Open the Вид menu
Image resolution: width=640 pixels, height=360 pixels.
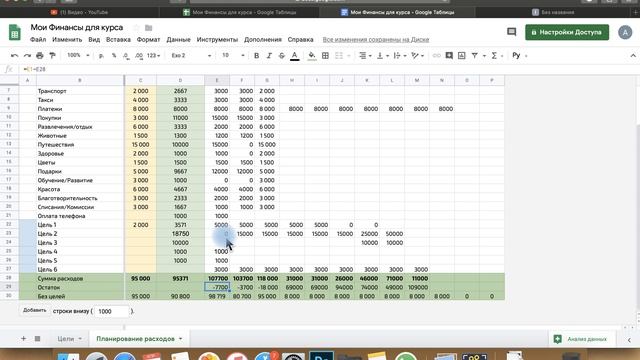(x=94, y=40)
